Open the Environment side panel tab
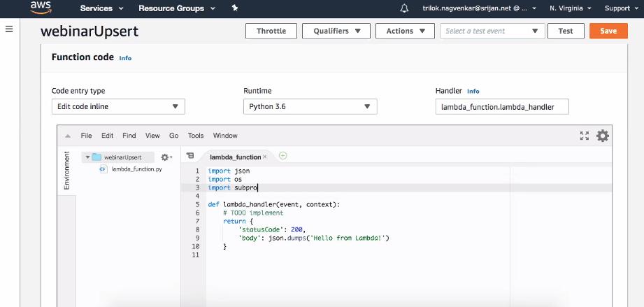This screenshot has height=307, width=644. (67, 171)
